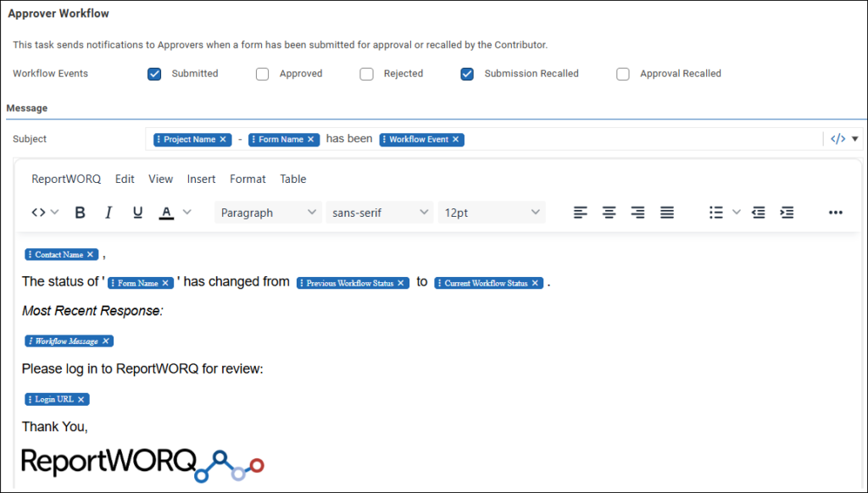Apply bold formatting in the editor toolbar
This screenshot has height=493, width=868.
pyautogui.click(x=81, y=213)
